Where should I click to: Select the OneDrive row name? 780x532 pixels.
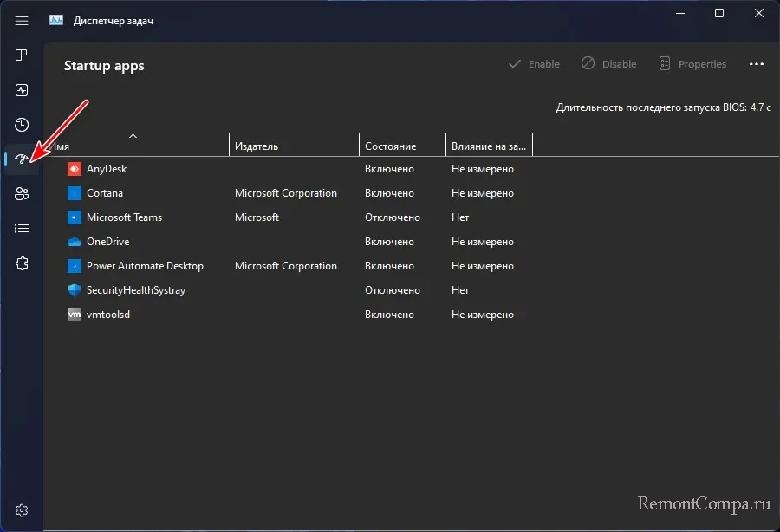108,242
